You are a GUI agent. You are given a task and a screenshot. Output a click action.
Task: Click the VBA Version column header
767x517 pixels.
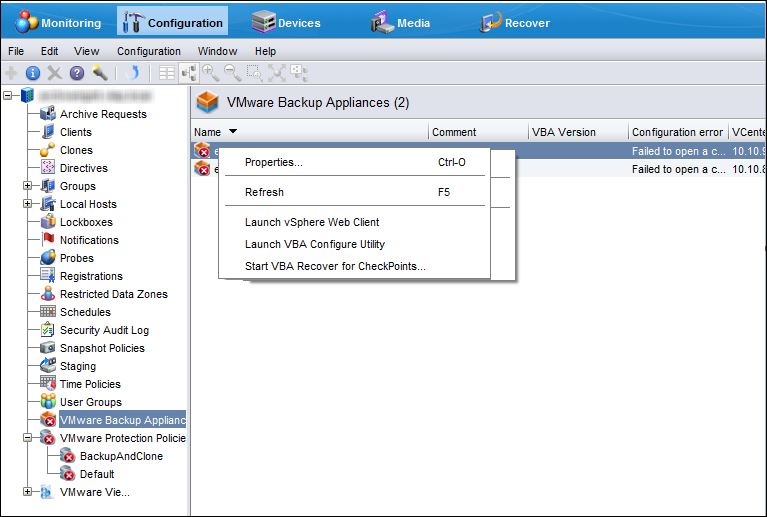click(x=578, y=132)
